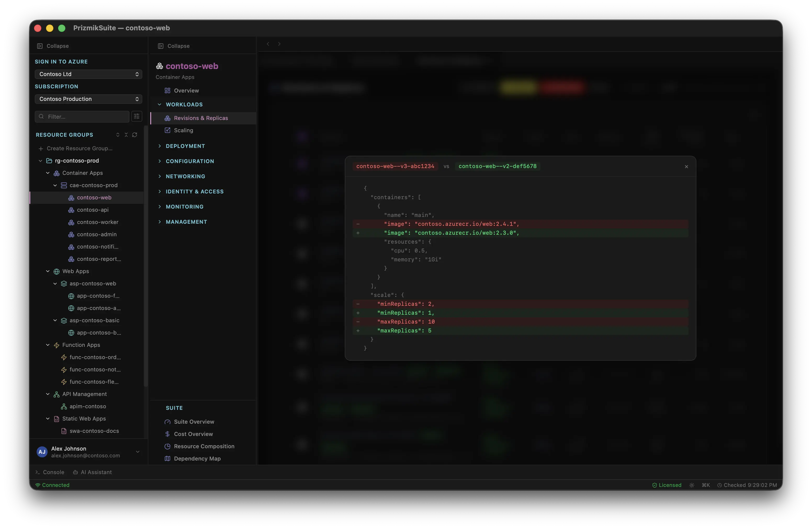
Task: Collapse all resource groups icon
Action: 126,135
